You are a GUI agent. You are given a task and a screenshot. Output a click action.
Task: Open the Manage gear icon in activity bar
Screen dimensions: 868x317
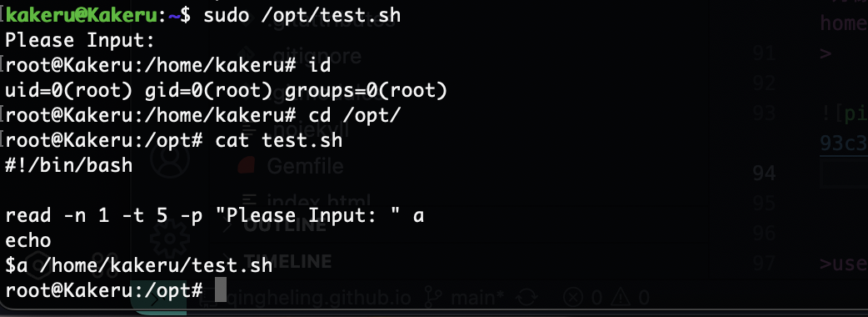(x=169, y=235)
